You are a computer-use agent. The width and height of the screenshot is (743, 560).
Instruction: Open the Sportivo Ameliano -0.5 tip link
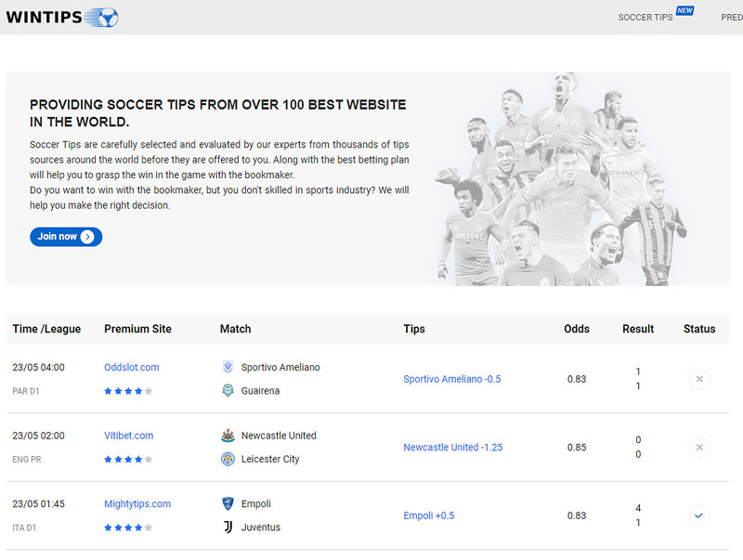(x=452, y=379)
